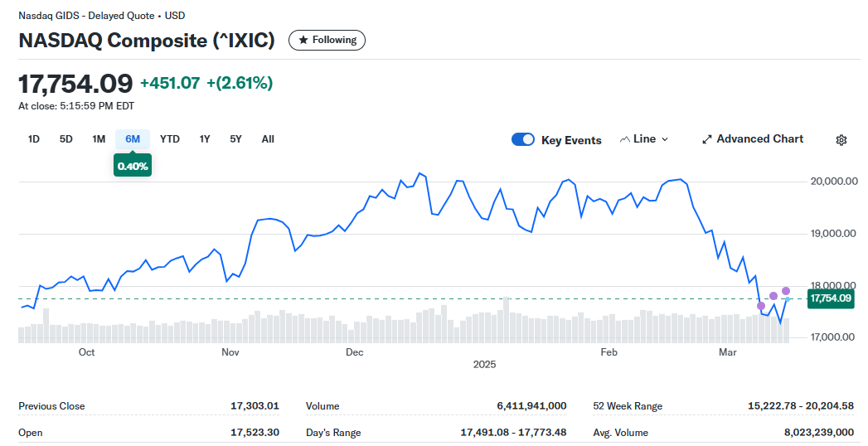The image size is (868, 446).
Task: Show All historical data range
Action: (x=268, y=139)
